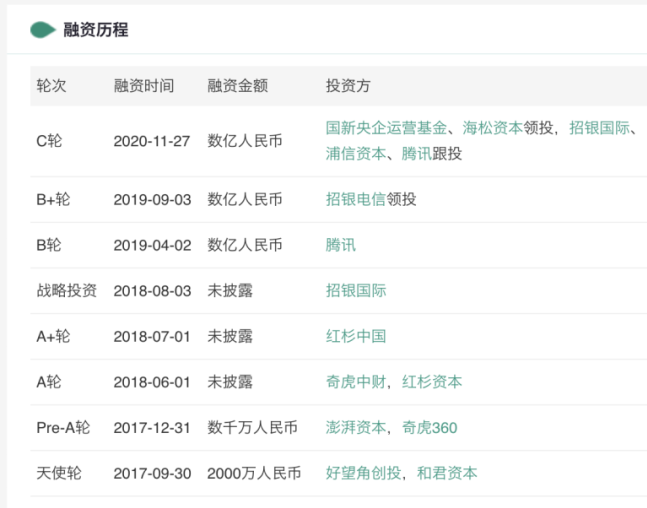The width and height of the screenshot is (647, 508).
Task: Select 数亿人民币 in the B轮 row
Action: point(245,245)
